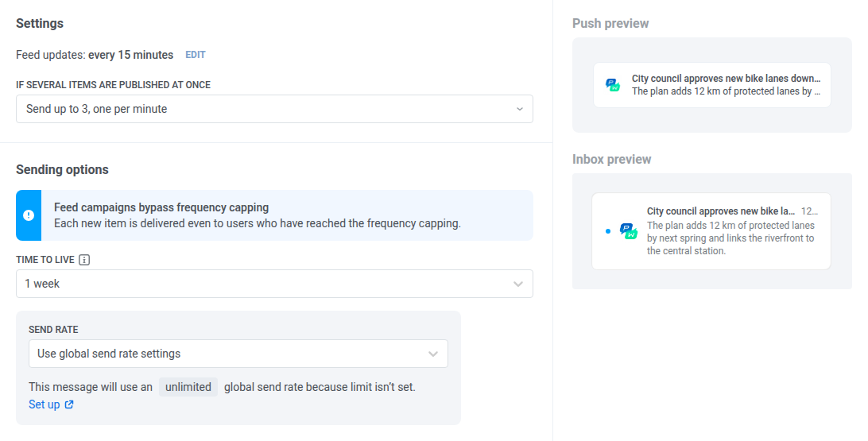Click the 'City council approves new bike lanes down...' push title
Viewport: 868px width, 441px height.
(727, 79)
